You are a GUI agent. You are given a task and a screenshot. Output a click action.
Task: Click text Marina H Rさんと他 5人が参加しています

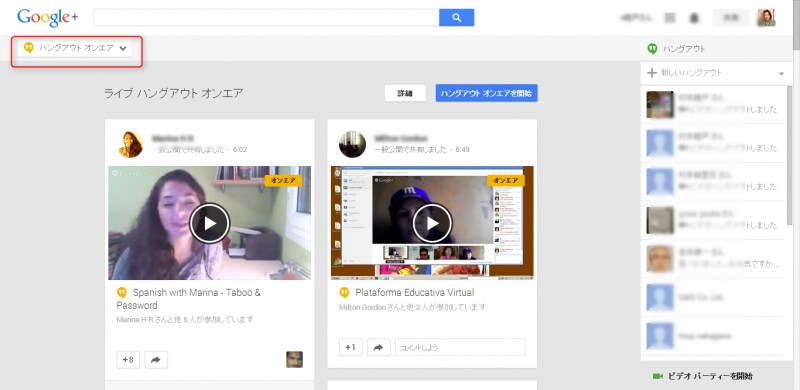[185, 320]
